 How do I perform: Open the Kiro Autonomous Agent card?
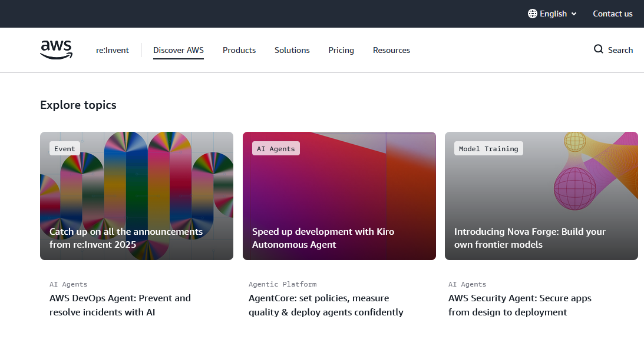point(339,196)
